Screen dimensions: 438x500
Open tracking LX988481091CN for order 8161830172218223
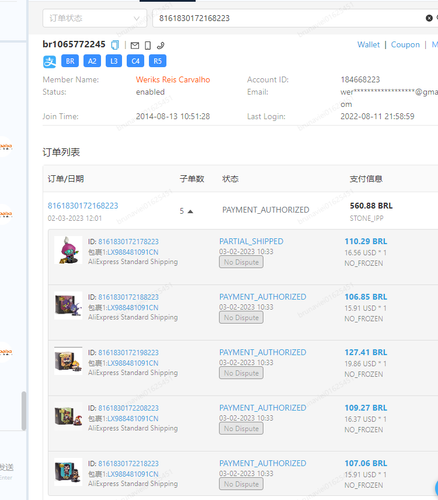click(x=133, y=474)
